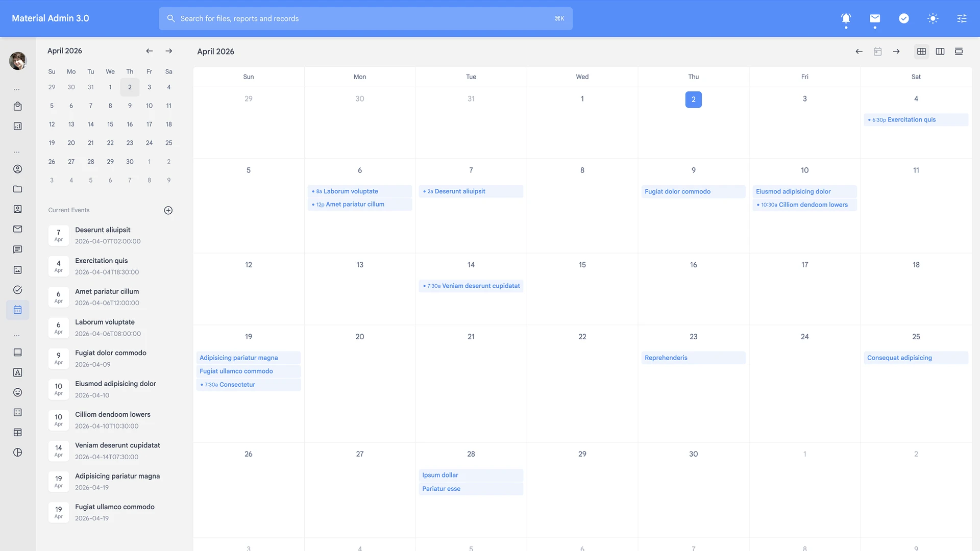The width and height of the screenshot is (980, 551).
Task: Click Laborum voluptate in Current Events list
Action: (x=105, y=322)
